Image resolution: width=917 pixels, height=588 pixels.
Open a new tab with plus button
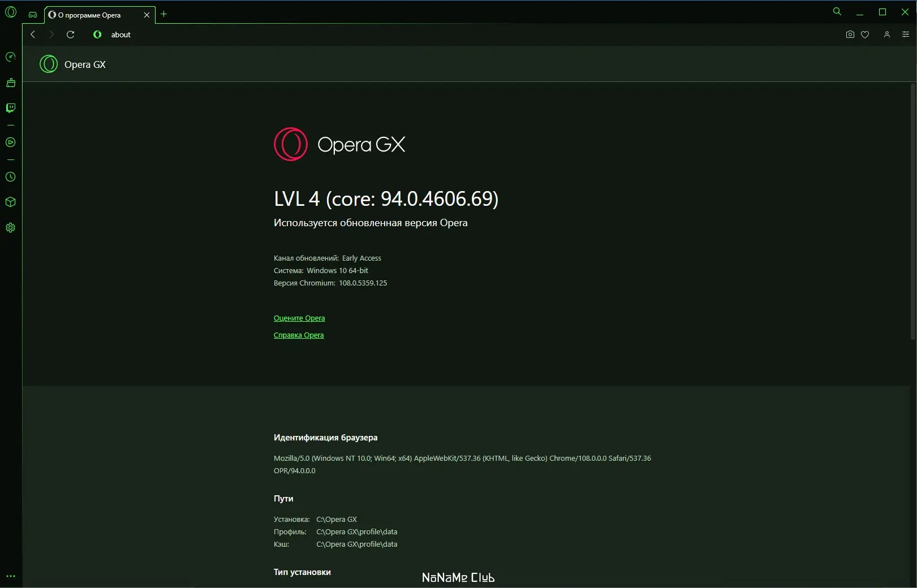pos(164,14)
